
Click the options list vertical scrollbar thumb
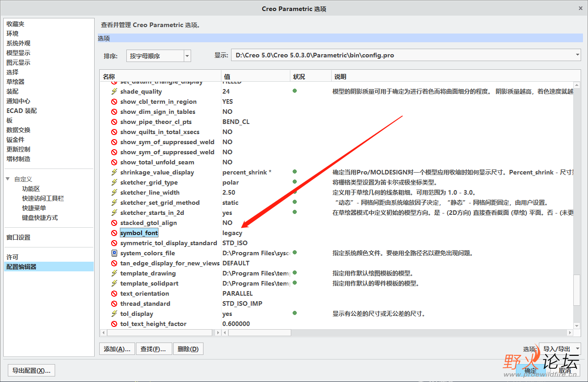pos(577,291)
